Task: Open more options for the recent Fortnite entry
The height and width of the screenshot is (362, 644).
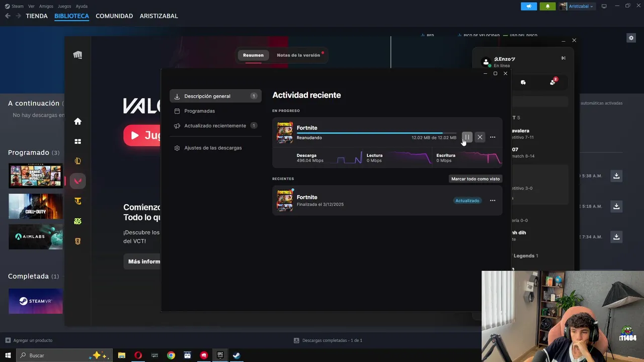Action: click(493, 201)
